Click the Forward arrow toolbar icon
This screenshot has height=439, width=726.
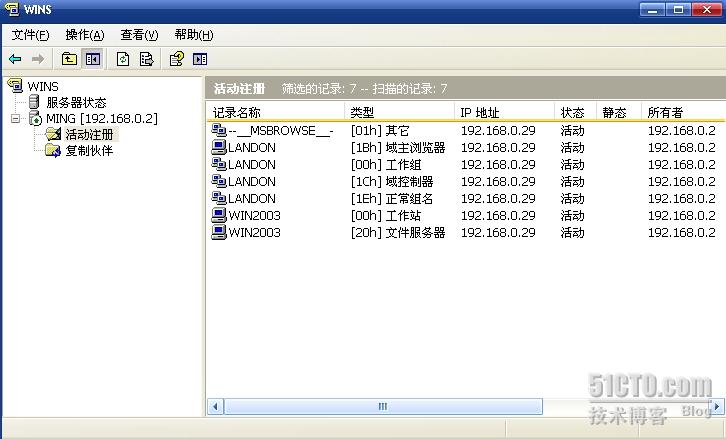click(x=38, y=59)
